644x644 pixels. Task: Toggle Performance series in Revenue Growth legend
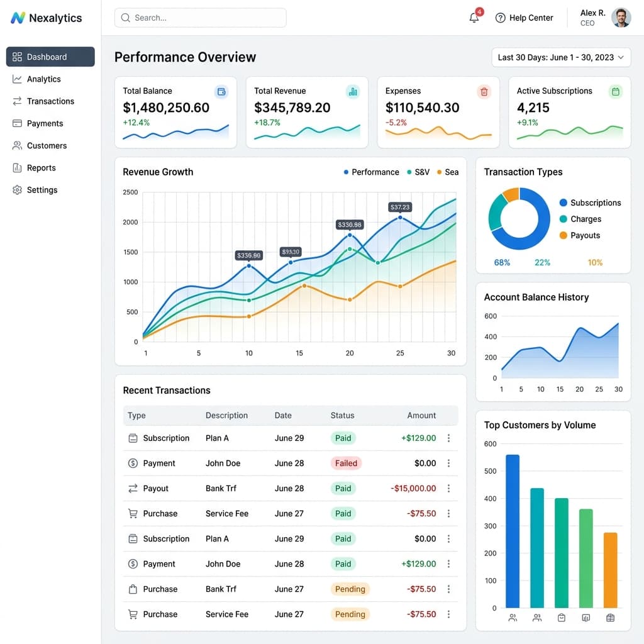[371, 172]
